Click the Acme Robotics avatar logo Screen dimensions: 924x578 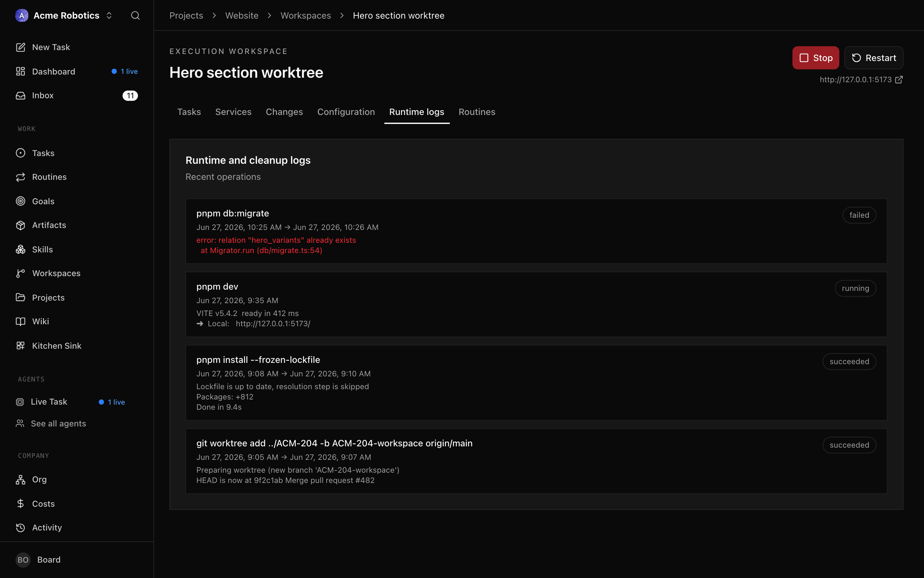tap(22, 16)
